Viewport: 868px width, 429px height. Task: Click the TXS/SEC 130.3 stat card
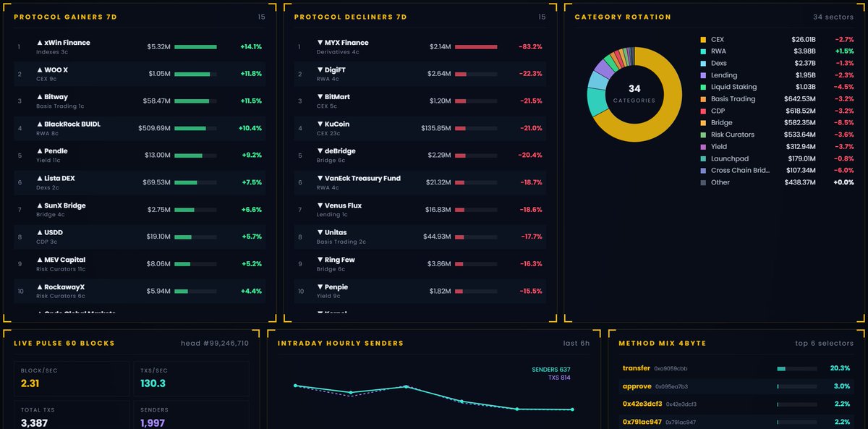pos(192,378)
